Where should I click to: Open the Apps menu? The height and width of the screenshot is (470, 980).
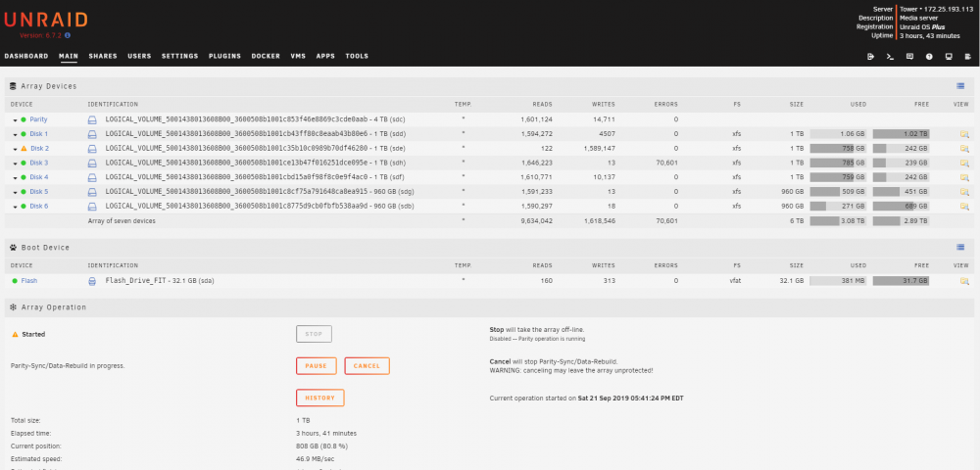[x=325, y=56]
